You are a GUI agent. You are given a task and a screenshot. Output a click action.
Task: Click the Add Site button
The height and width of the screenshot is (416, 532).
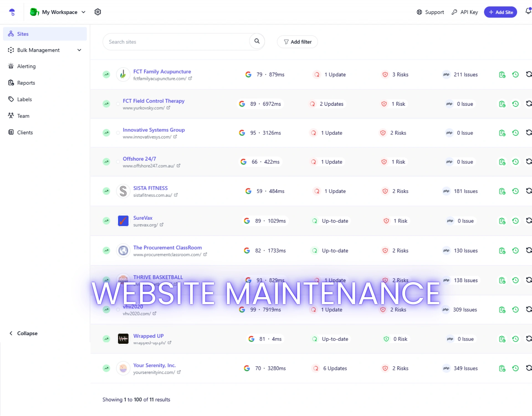click(x=501, y=12)
